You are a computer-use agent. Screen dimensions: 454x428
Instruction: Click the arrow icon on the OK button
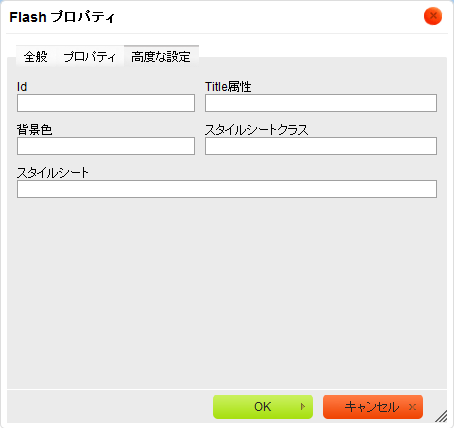(x=303, y=407)
